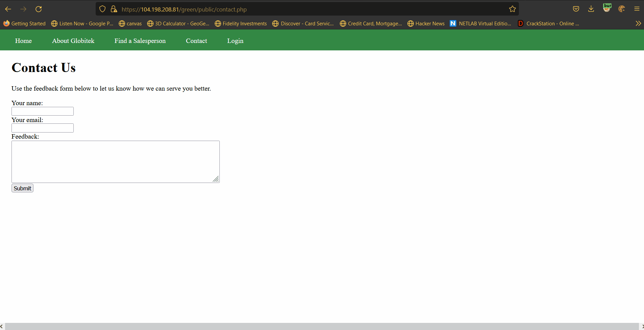Open the Downloads arrow icon

pyautogui.click(x=591, y=9)
